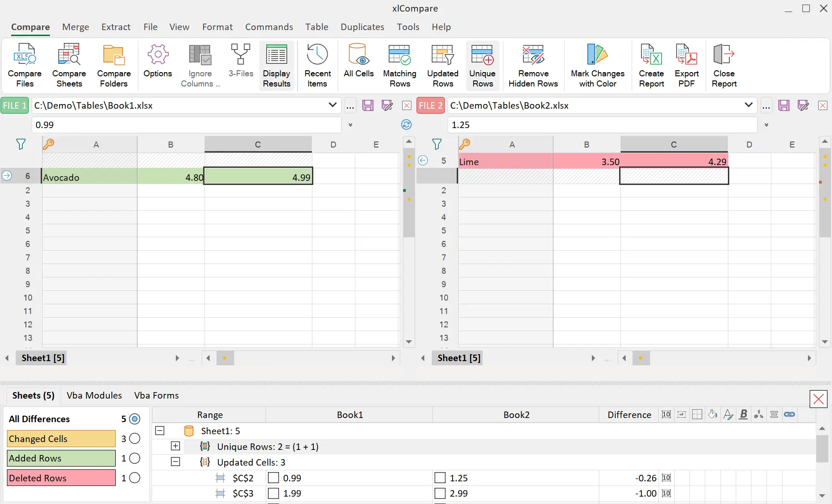Close File 1 with the red X icon
832x504 pixels.
pos(407,105)
